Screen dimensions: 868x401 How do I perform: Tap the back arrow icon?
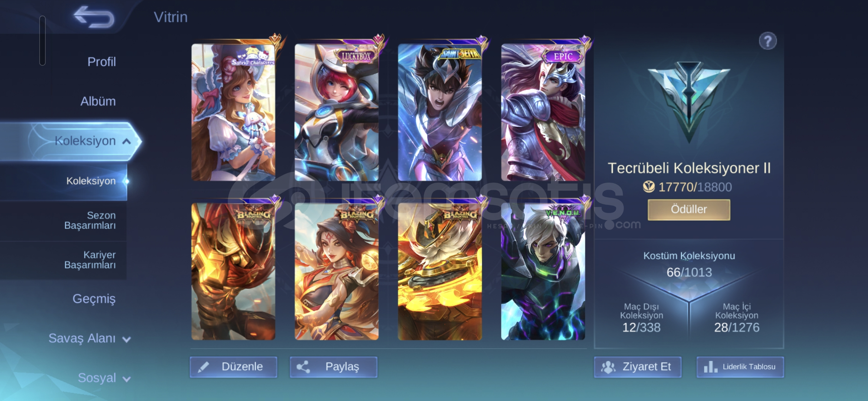(x=94, y=17)
